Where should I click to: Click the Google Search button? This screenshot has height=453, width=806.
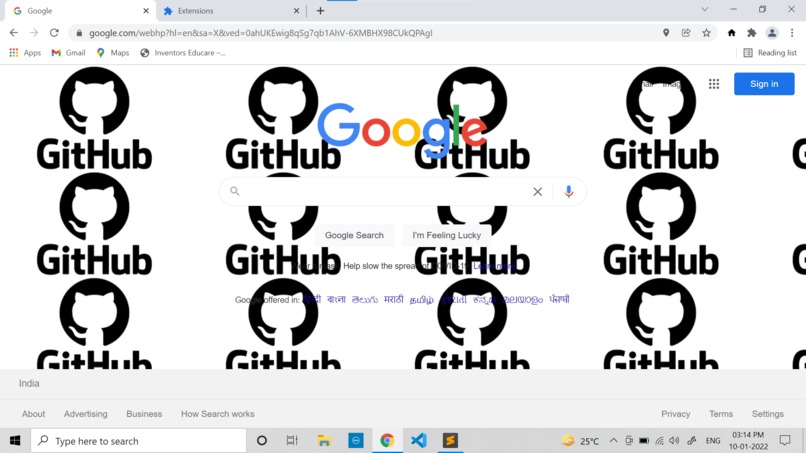[354, 235]
